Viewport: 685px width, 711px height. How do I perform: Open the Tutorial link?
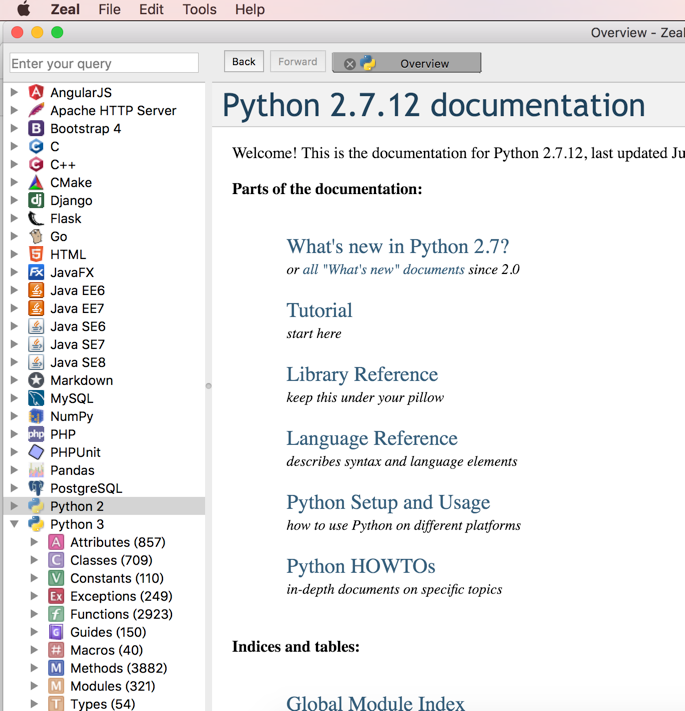[x=319, y=311]
